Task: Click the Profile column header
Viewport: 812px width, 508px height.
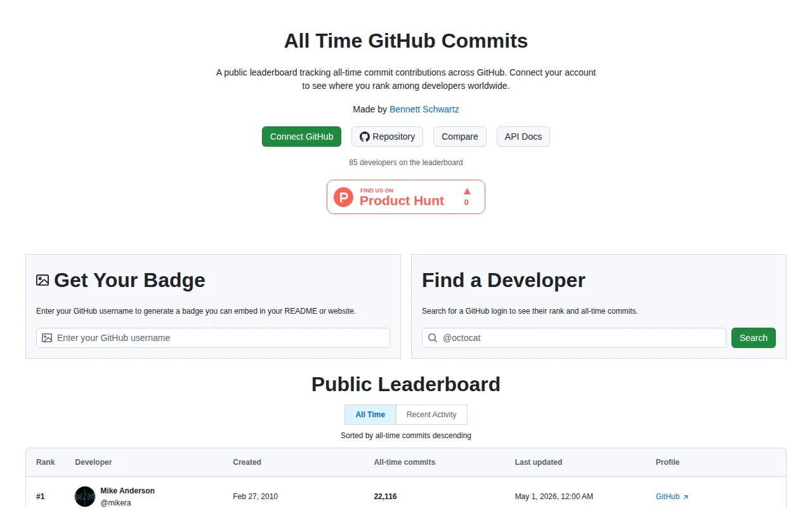Action: [667, 462]
